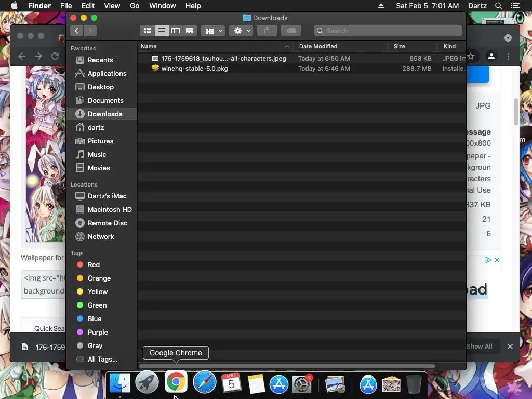
Task: Filter by the Red tag
Action: (102, 264)
